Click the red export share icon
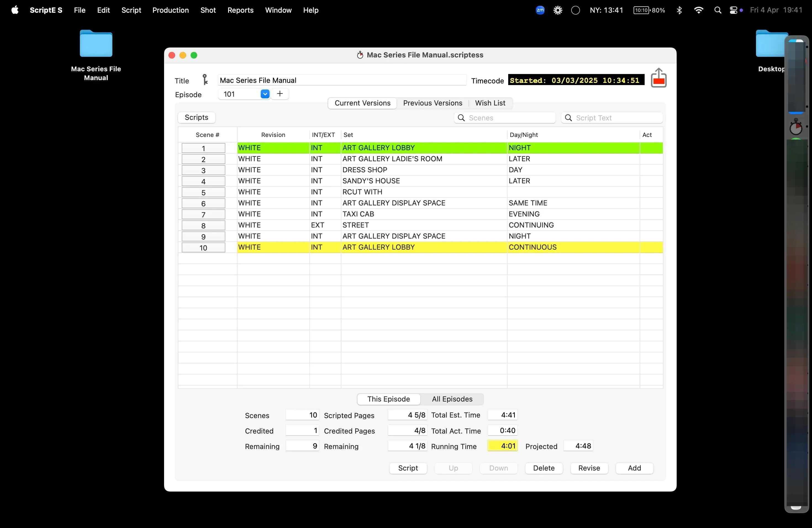The image size is (812, 528). pyautogui.click(x=658, y=78)
